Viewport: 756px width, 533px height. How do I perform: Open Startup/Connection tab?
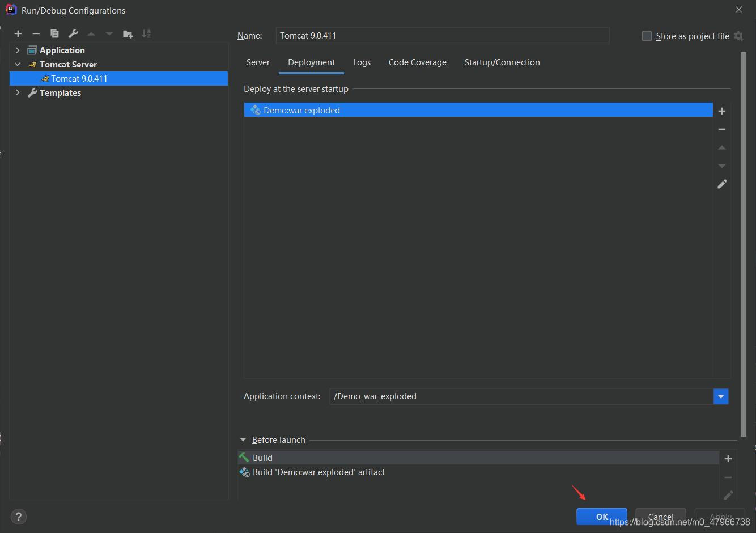(x=502, y=62)
